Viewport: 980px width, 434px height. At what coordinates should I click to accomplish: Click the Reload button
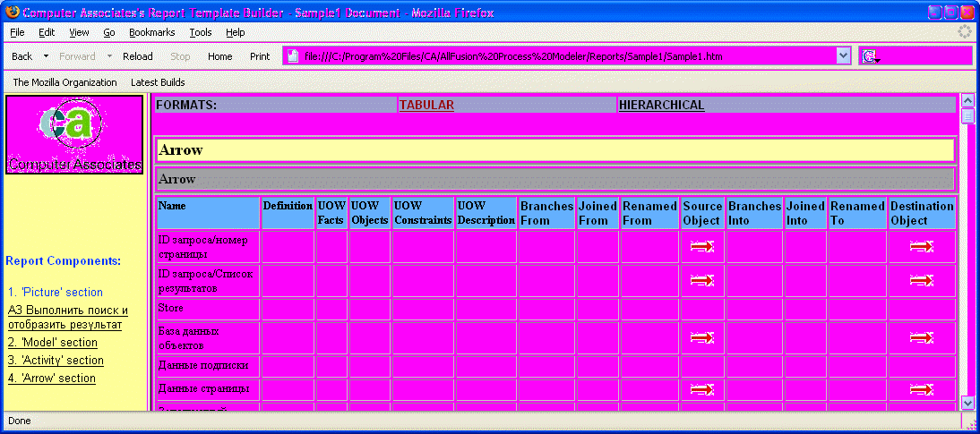point(137,56)
